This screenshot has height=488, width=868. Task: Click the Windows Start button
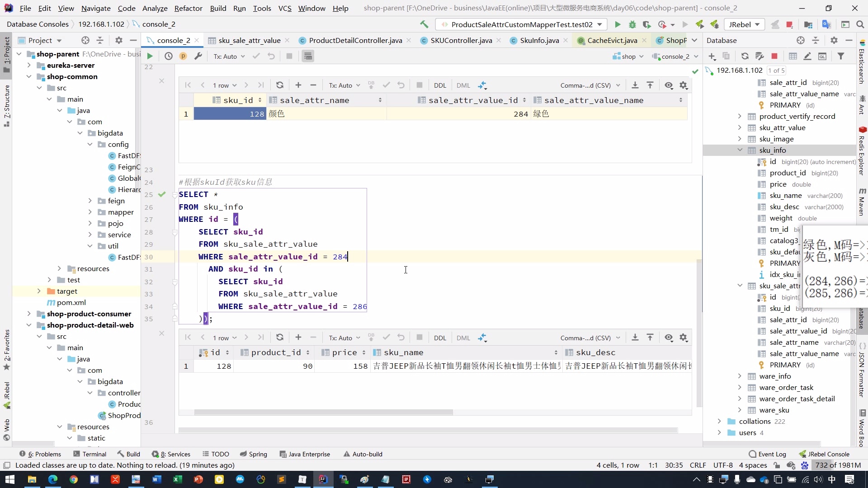coord(9,479)
